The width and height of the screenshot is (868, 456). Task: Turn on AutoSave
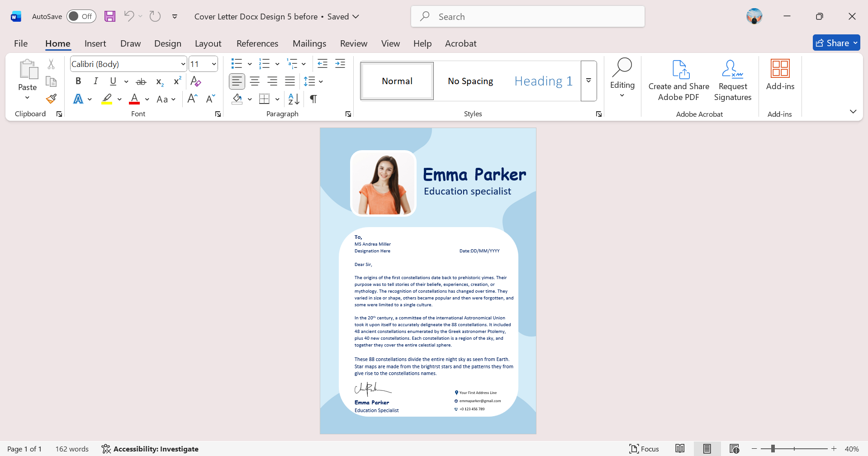pos(81,16)
